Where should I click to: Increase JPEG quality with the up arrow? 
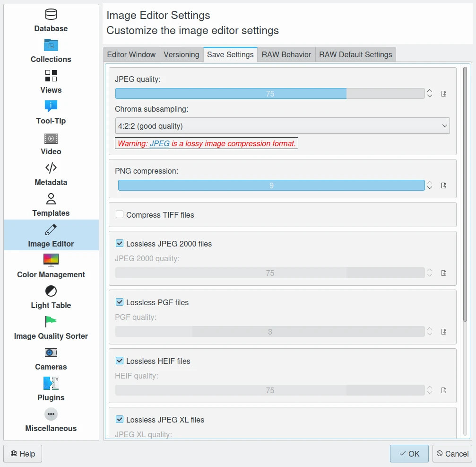(x=430, y=91)
